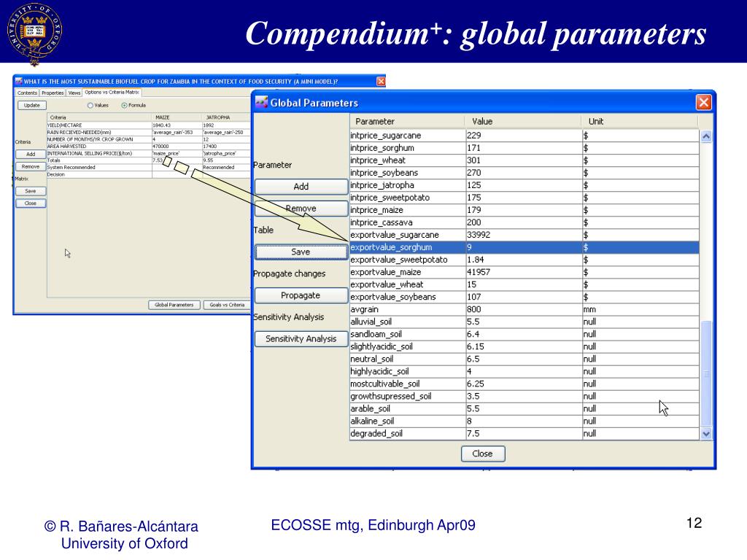Click the intprice_soybeans parameter

coord(408,173)
